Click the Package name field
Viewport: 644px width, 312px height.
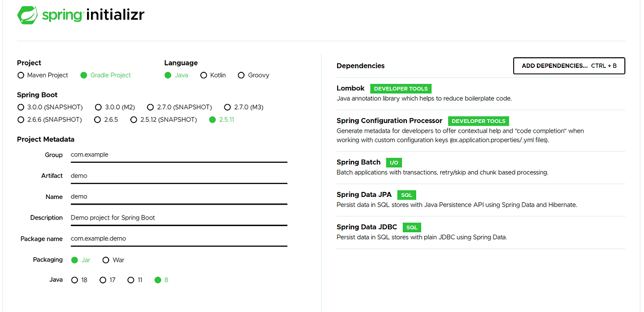click(179, 239)
